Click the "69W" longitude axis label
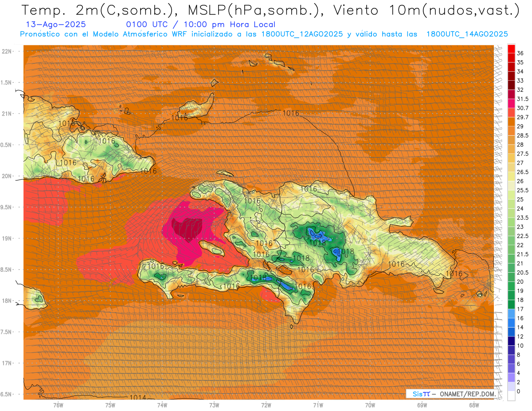Screen dimensions: 532x411 pos(422,405)
